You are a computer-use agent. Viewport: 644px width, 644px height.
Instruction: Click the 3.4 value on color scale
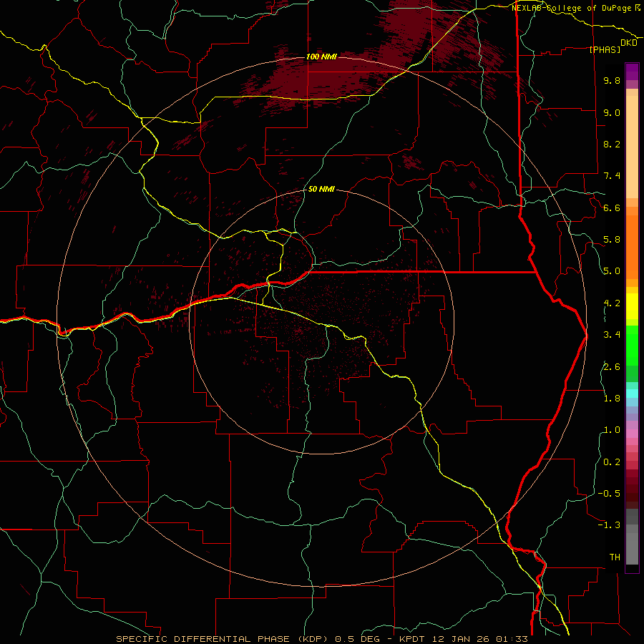pyautogui.click(x=612, y=335)
